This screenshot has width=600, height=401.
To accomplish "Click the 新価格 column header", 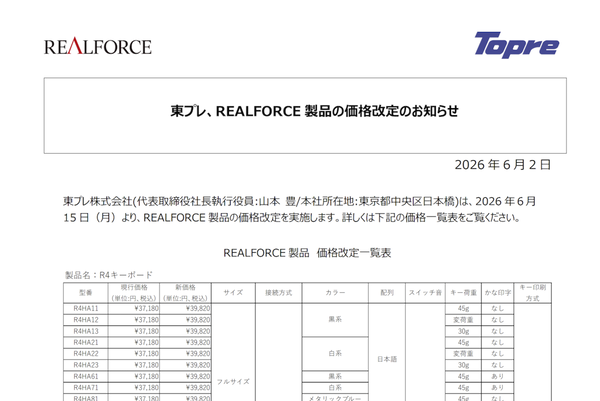I will (185, 293).
